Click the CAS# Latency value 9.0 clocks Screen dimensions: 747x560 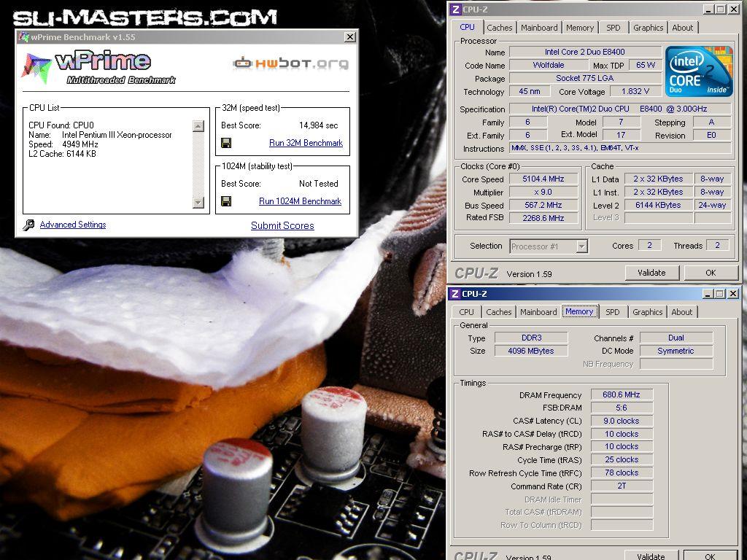pyautogui.click(x=622, y=421)
